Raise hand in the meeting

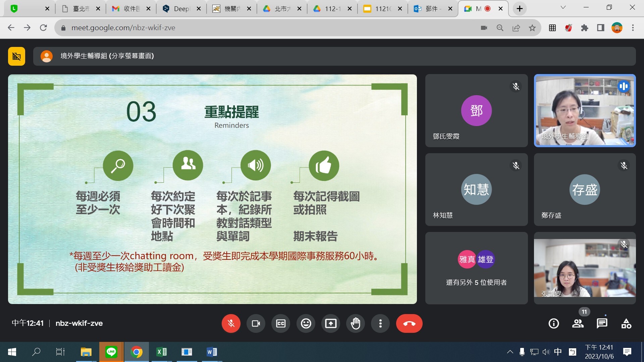356,323
